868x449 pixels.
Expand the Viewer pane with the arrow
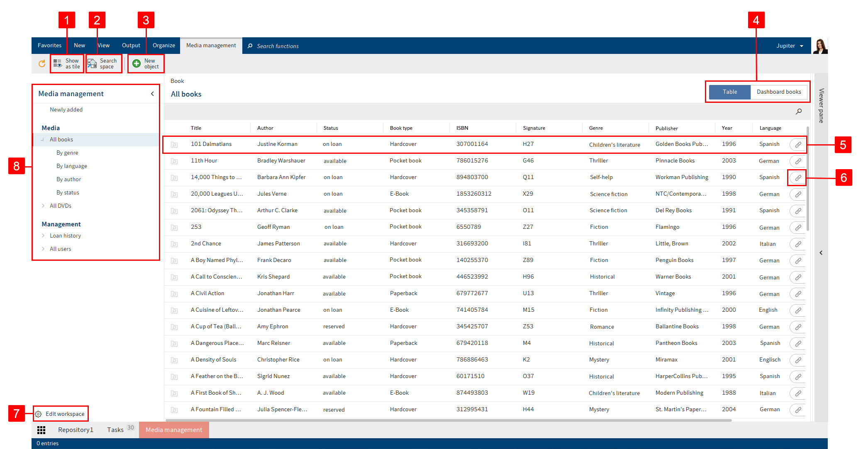(x=821, y=252)
